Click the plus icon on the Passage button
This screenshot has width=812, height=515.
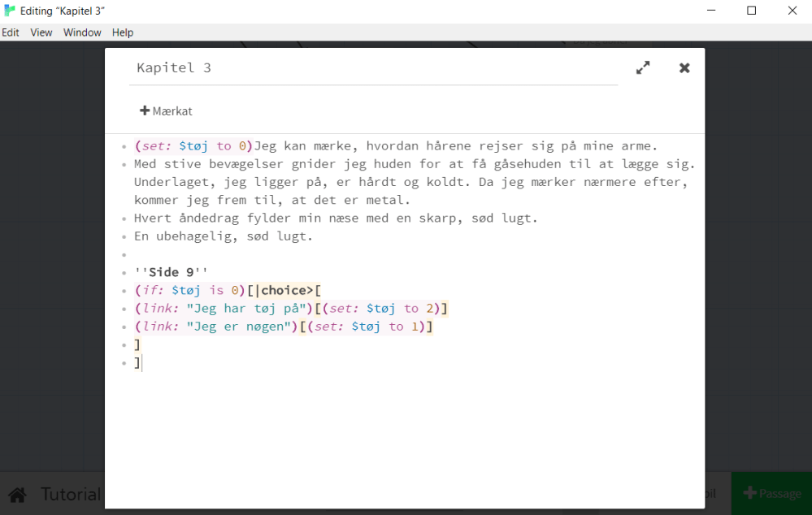click(749, 493)
